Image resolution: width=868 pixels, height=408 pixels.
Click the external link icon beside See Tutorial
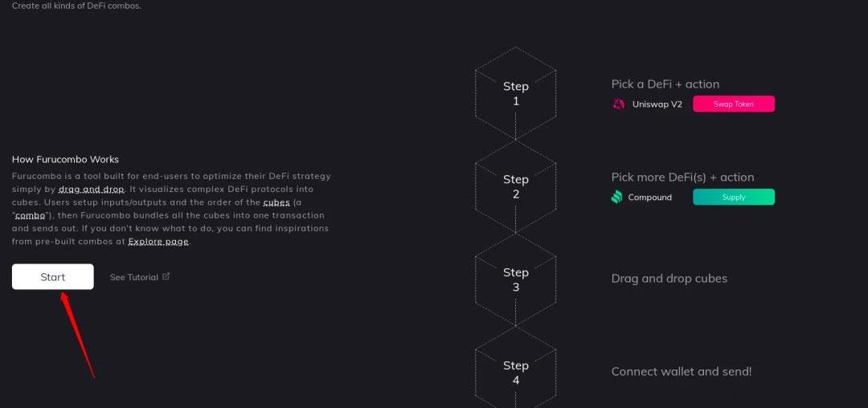(166, 277)
